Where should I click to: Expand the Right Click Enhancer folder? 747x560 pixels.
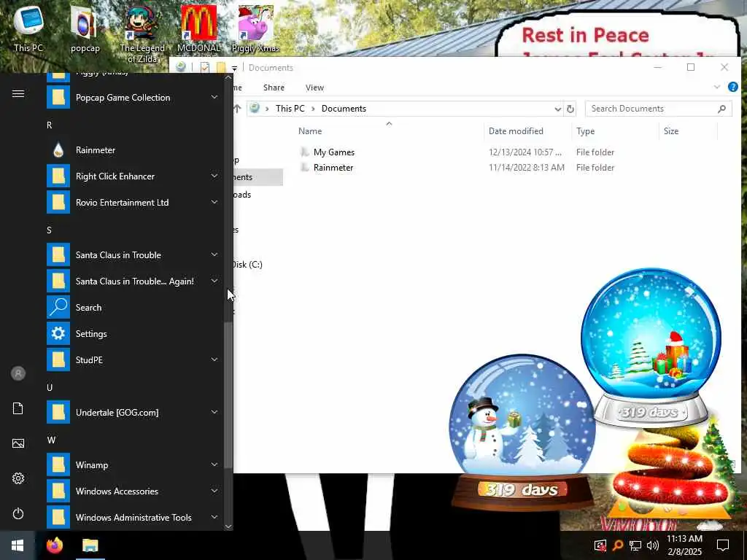tap(214, 176)
